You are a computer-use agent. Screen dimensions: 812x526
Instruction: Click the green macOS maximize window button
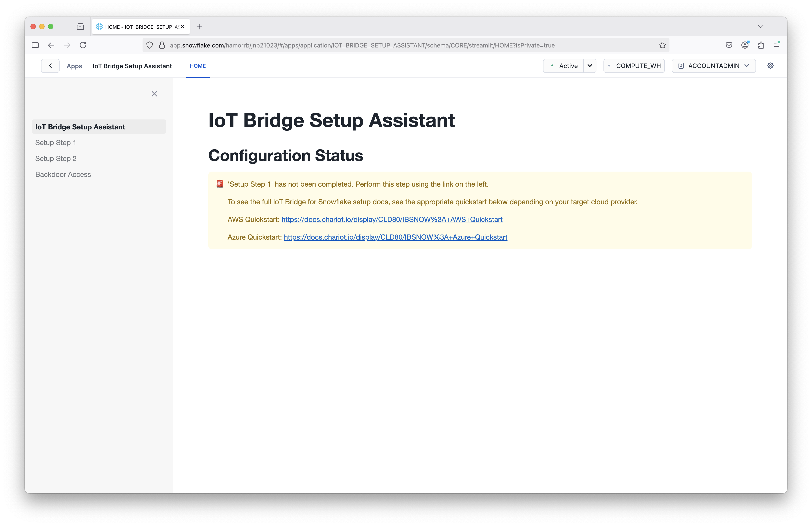pos(51,27)
